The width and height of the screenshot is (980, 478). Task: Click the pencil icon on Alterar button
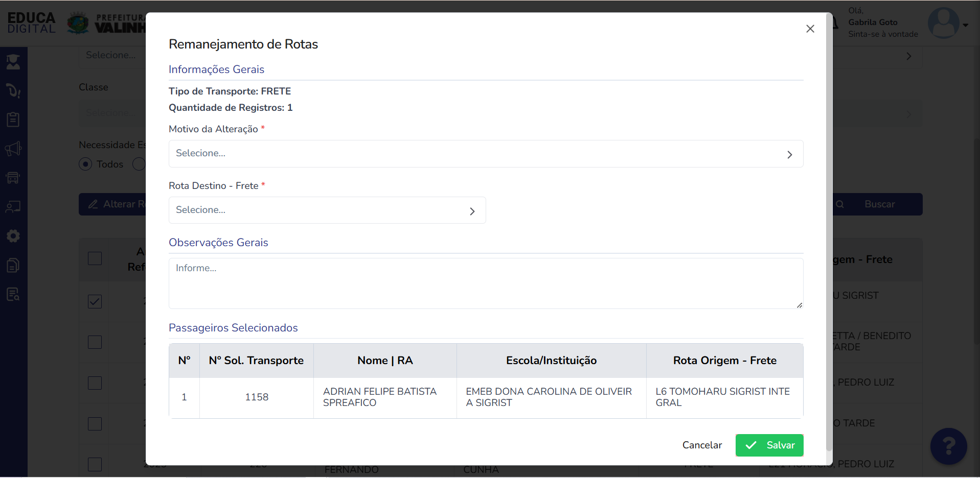coord(93,204)
